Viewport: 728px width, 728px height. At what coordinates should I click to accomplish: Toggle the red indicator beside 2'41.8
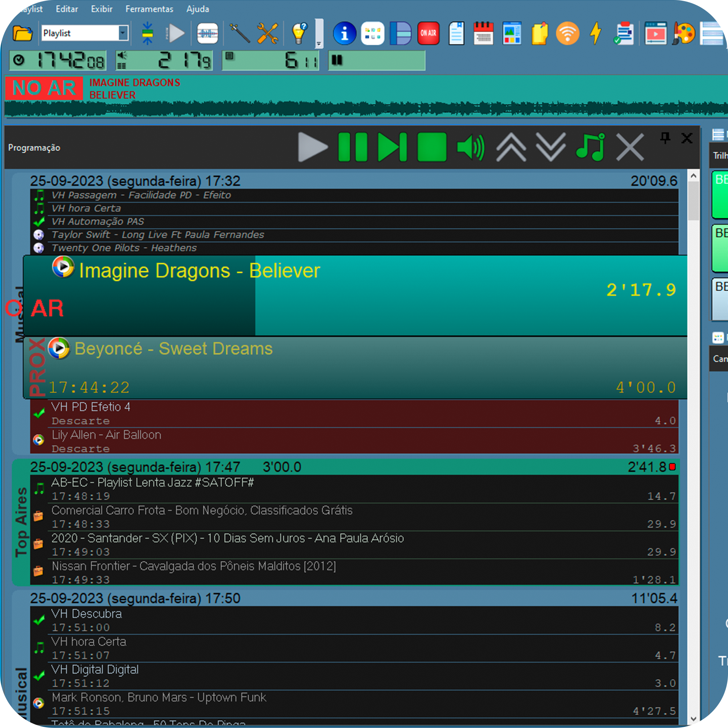pos(672,467)
